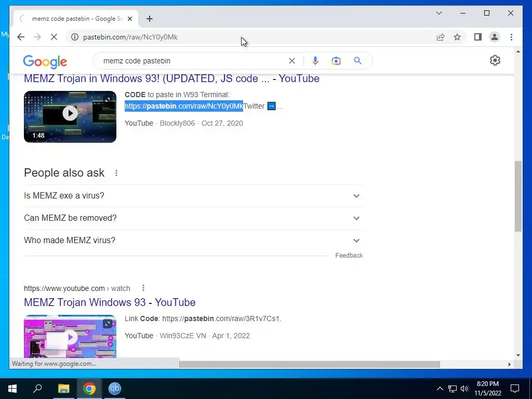The image size is (532, 399).
Task: Open Windows taskbar search
Action: tap(37, 389)
